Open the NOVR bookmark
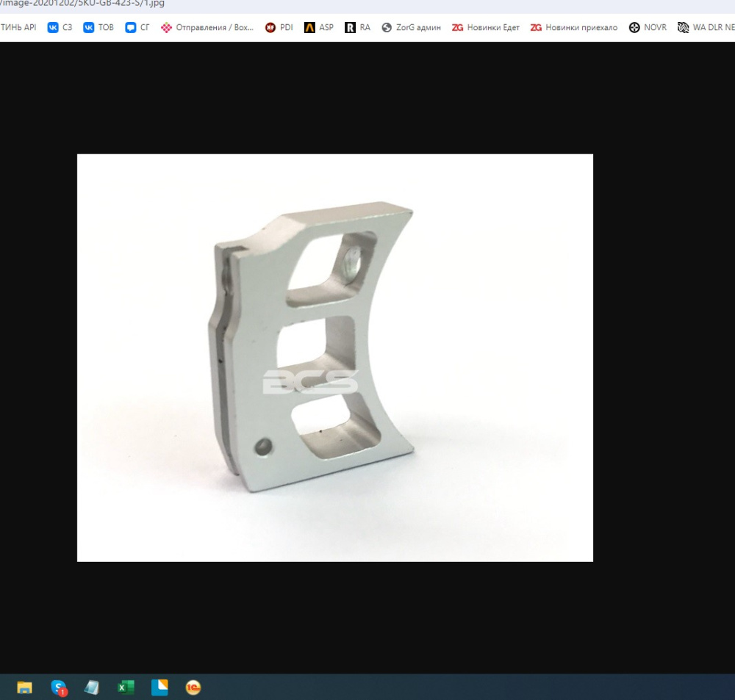This screenshot has width=735, height=700. pyautogui.click(x=648, y=28)
